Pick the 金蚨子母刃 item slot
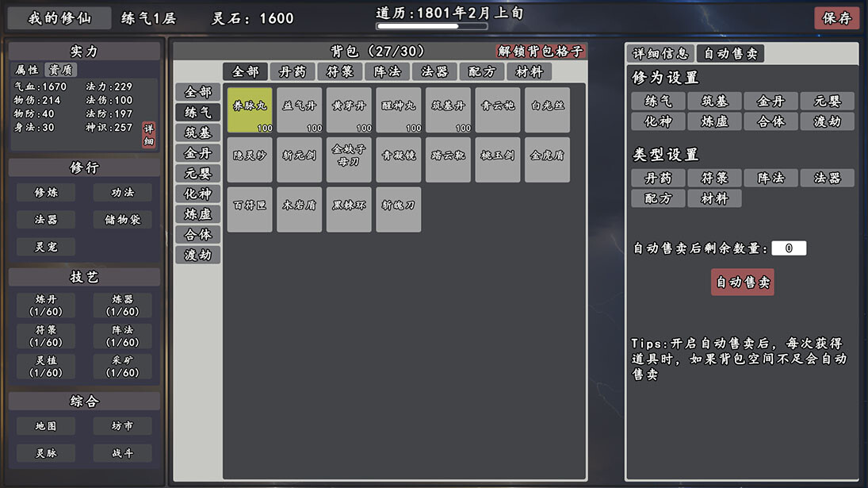The width and height of the screenshot is (868, 488). click(349, 159)
